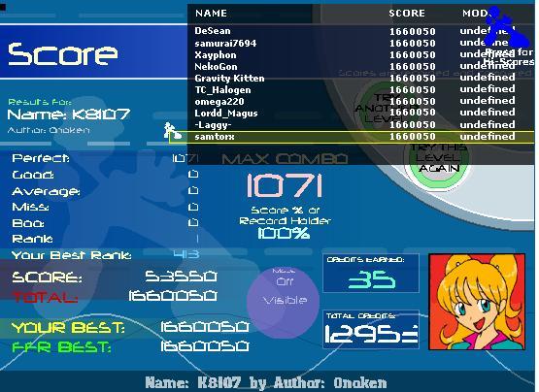Click the K8107 by Onoken footer text
This screenshot has width=539, height=392.
tap(266, 382)
